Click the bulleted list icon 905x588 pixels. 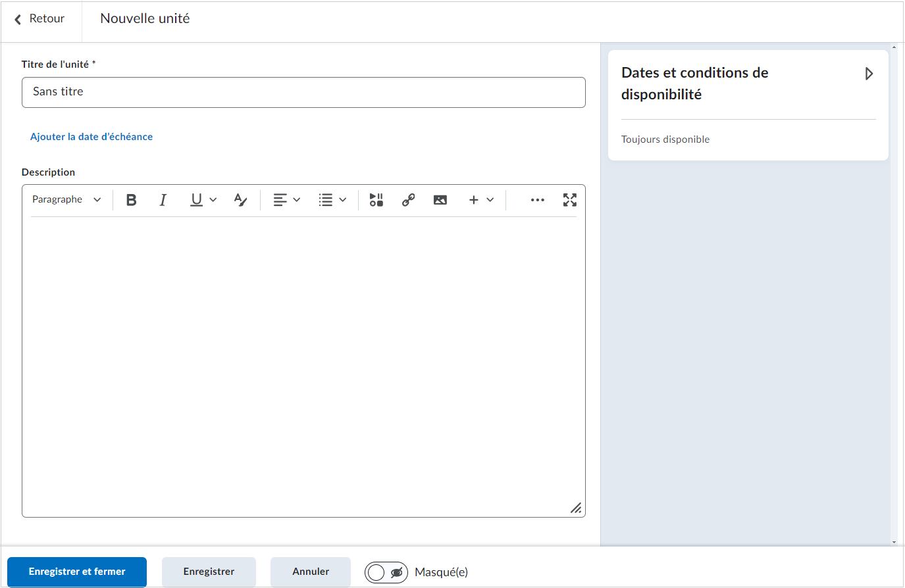326,200
